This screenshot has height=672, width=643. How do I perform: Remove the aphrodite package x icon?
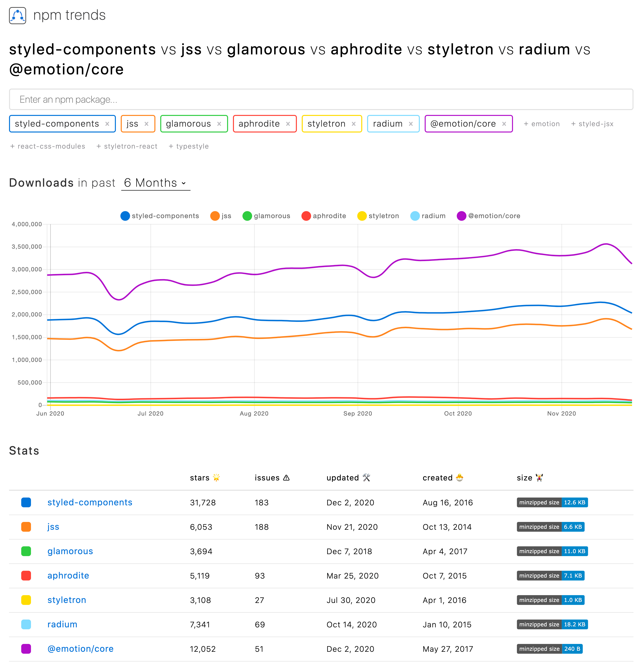288,124
